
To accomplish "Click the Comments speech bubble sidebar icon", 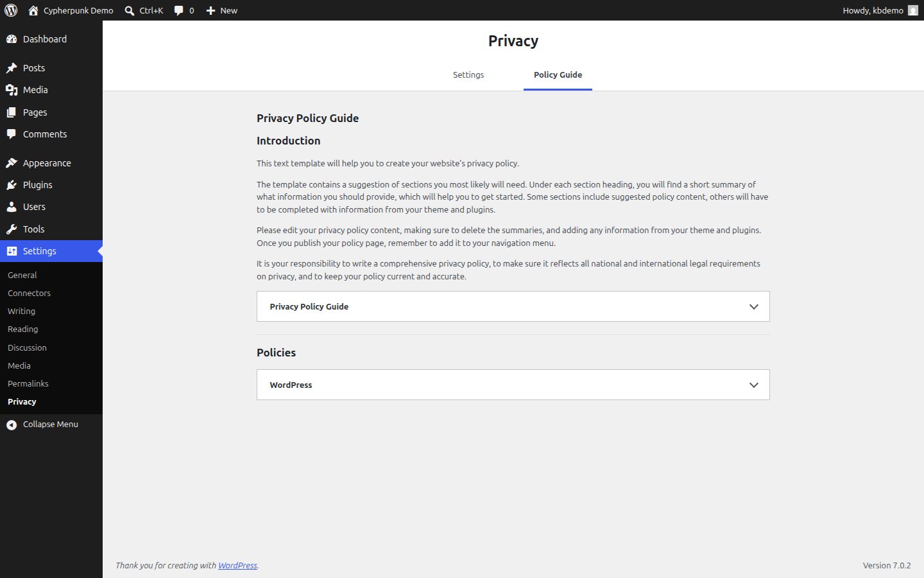I will 12,134.
